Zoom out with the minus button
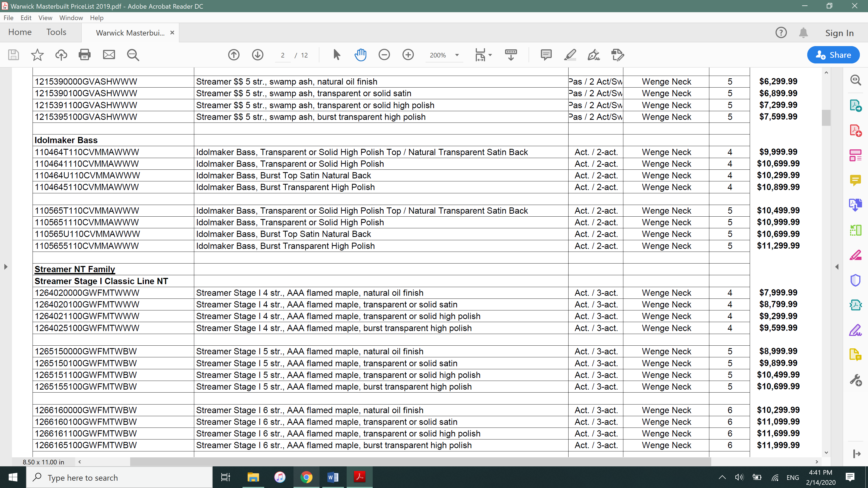The image size is (868, 488). pyautogui.click(x=384, y=54)
